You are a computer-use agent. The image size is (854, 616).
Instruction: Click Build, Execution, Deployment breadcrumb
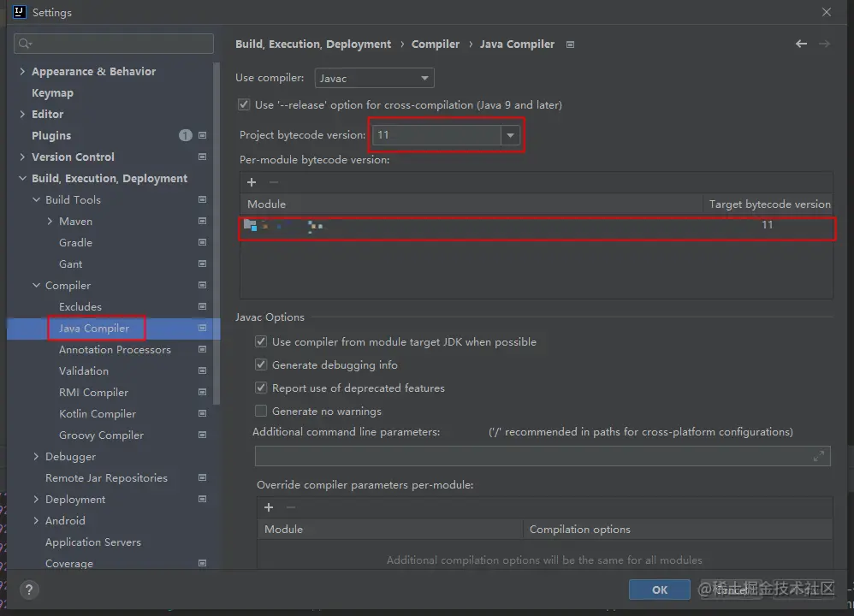313,44
